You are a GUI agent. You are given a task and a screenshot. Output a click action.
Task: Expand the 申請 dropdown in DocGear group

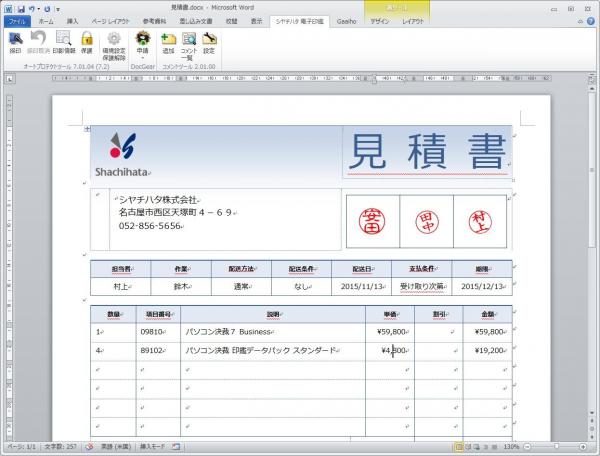[x=143, y=57]
